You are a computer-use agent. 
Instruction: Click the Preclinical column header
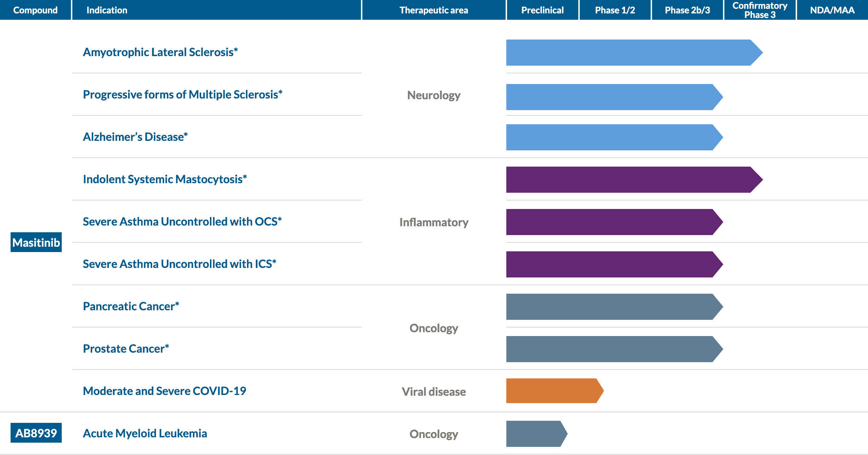pyautogui.click(x=542, y=10)
